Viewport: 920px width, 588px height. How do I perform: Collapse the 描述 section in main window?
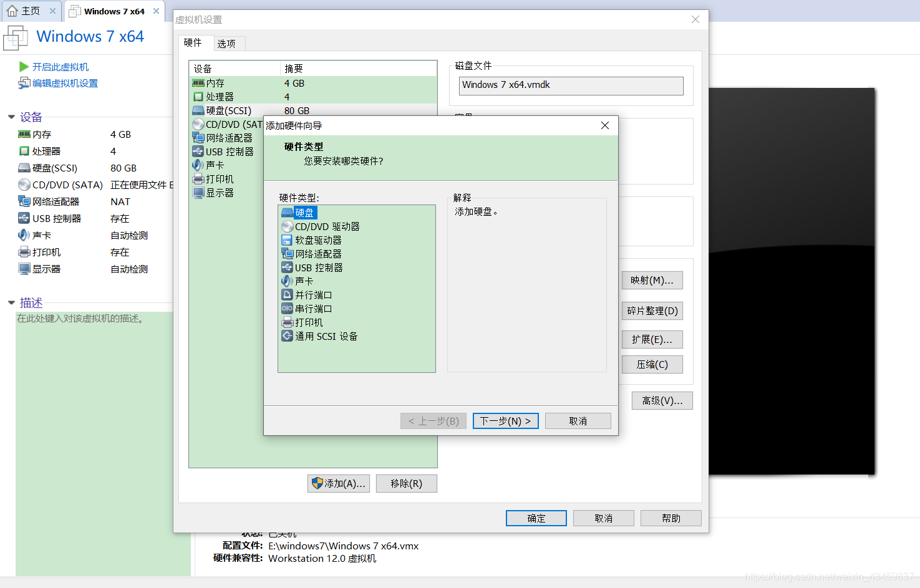pos(11,302)
